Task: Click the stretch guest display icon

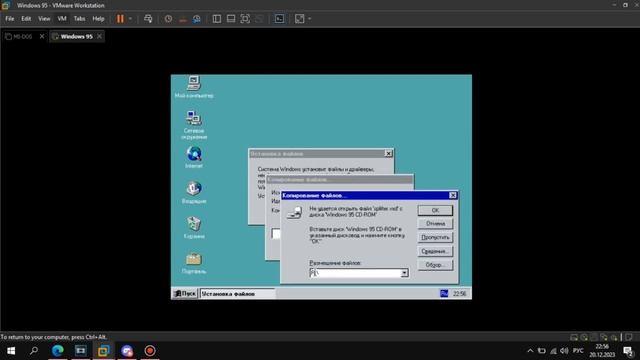Action: click(300, 19)
